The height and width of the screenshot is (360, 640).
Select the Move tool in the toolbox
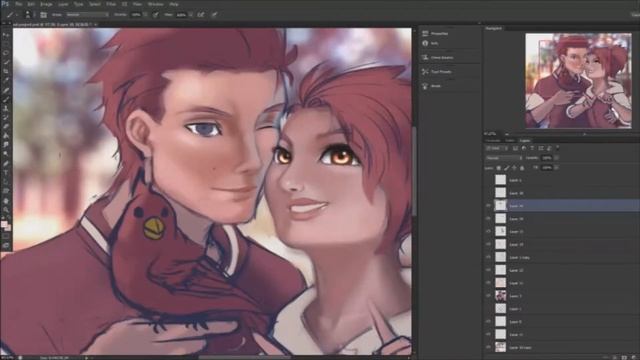coord(6,35)
